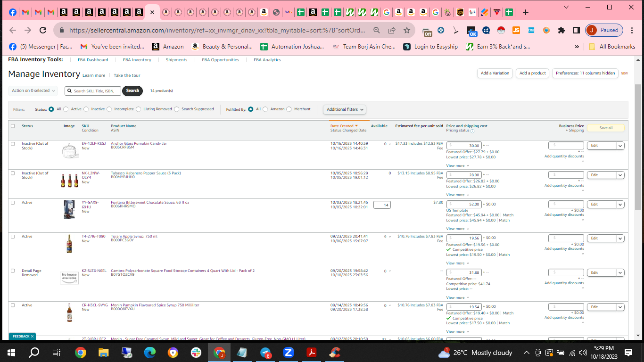Click Add a Variation button
Image resolution: width=644 pixels, height=362 pixels.
click(x=495, y=73)
